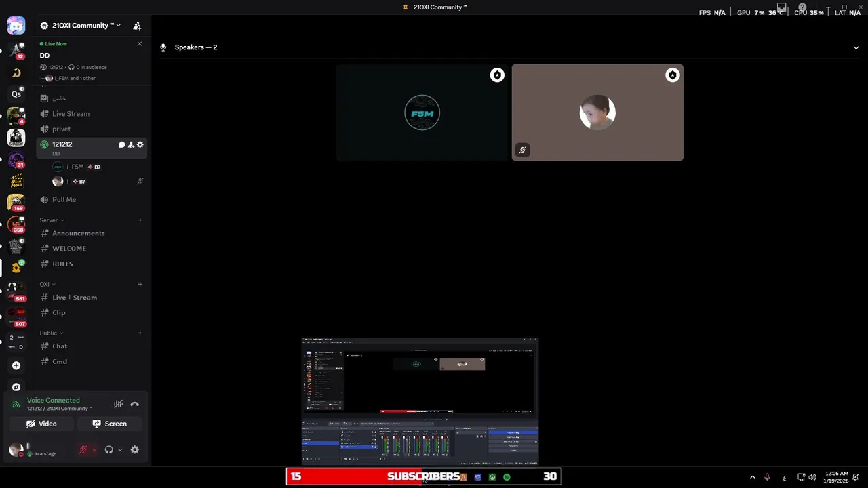Viewport: 868px width, 488px height.
Task: Click Add a Server plus icon
Action: (16, 365)
